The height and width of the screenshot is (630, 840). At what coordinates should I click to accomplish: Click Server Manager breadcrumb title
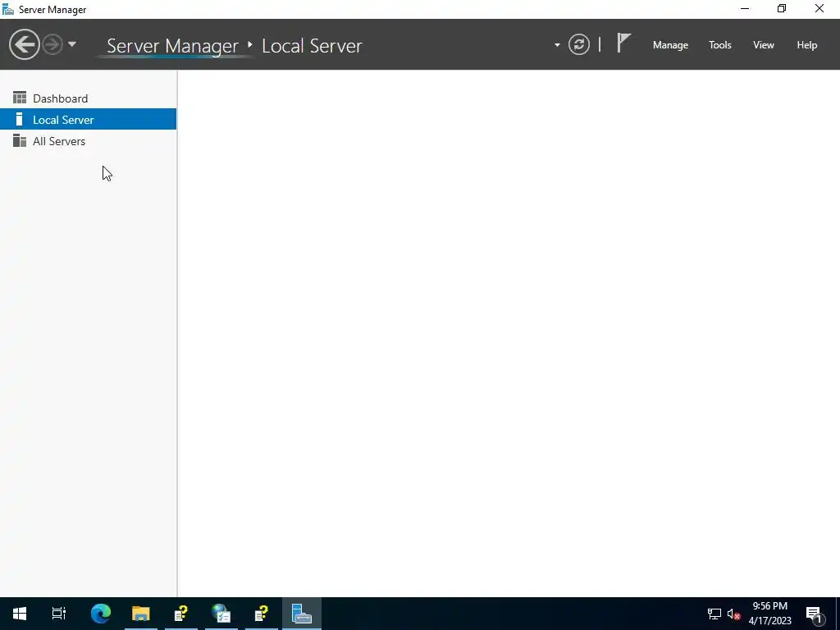point(172,46)
